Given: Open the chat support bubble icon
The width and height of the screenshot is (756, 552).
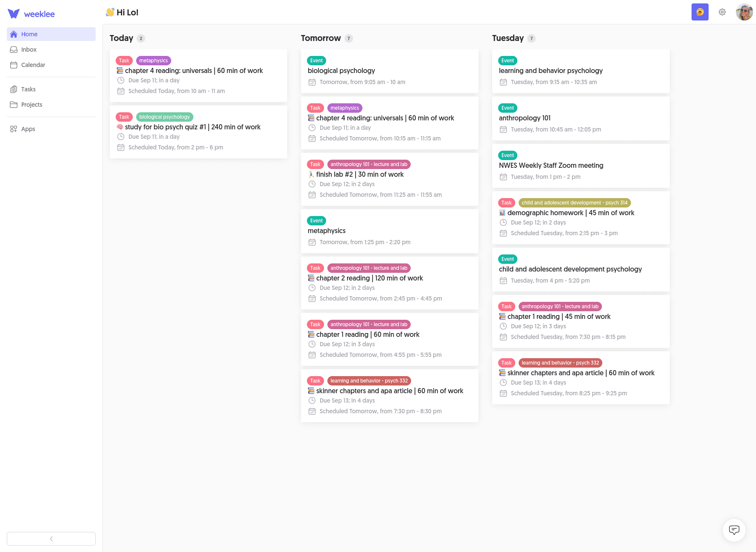Looking at the screenshot, I should (x=734, y=530).
